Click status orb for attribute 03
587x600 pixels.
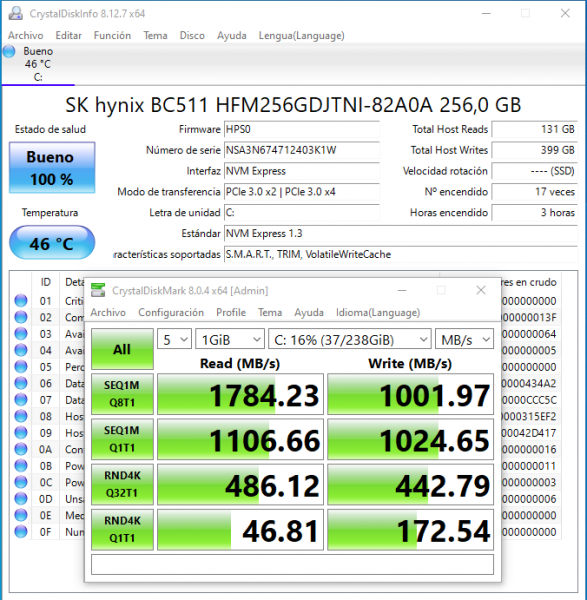[21, 334]
